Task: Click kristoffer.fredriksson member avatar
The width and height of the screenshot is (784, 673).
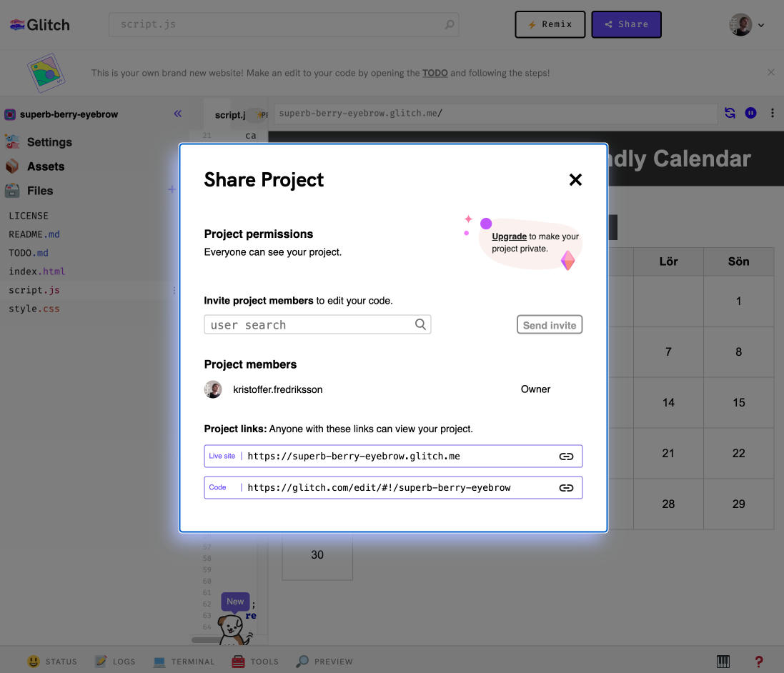Action: (213, 389)
